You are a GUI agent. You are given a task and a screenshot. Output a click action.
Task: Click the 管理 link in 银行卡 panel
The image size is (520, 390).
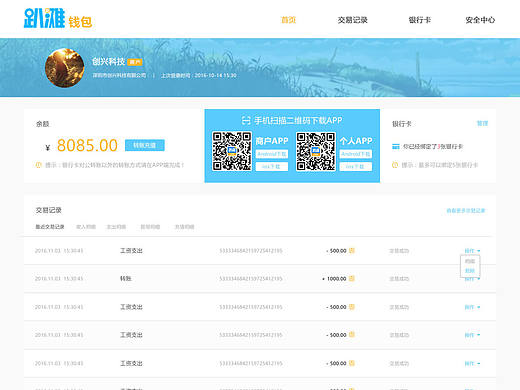pos(482,123)
